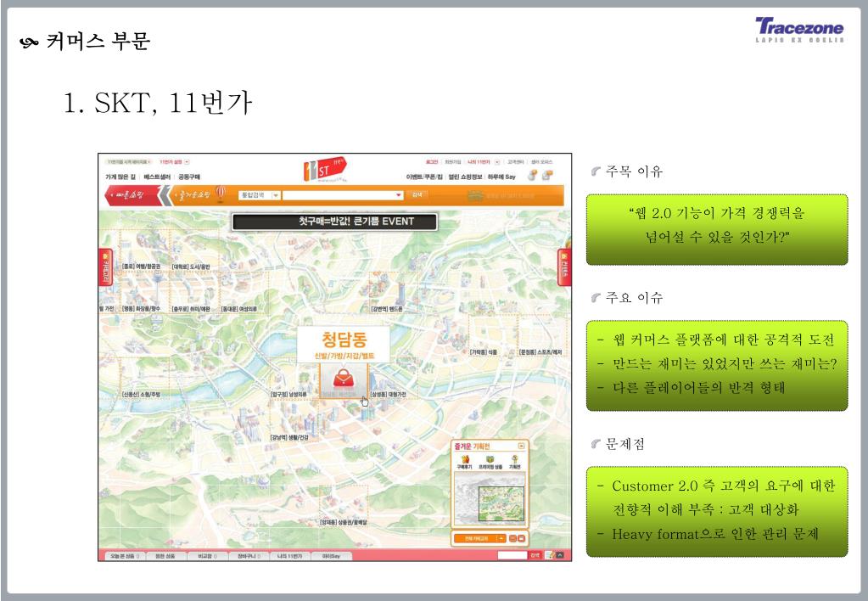Open the 오늘 본 상품 bottom tab
The width and height of the screenshot is (868, 601).
[124, 555]
